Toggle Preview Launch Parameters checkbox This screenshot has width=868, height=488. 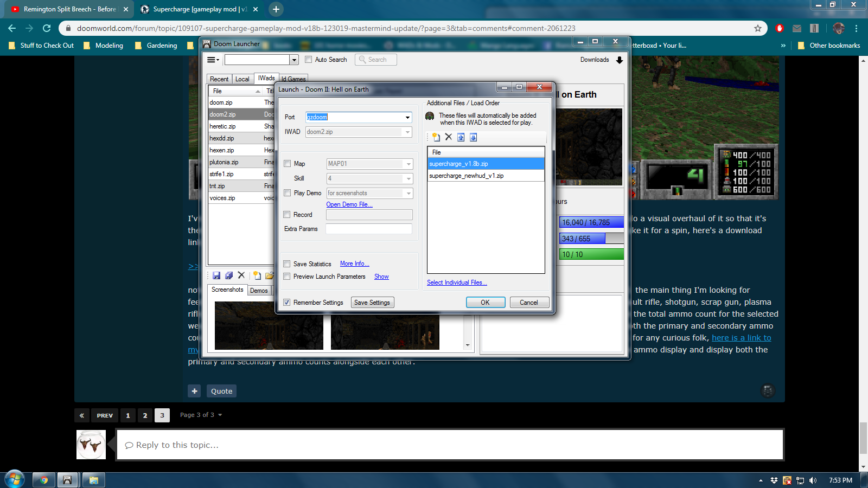click(x=287, y=277)
